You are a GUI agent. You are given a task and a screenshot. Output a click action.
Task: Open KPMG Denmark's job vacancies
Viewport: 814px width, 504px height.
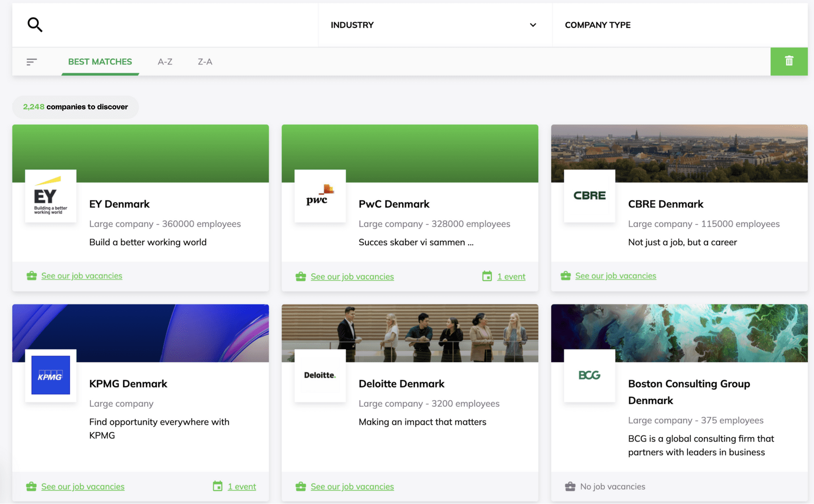tap(82, 486)
